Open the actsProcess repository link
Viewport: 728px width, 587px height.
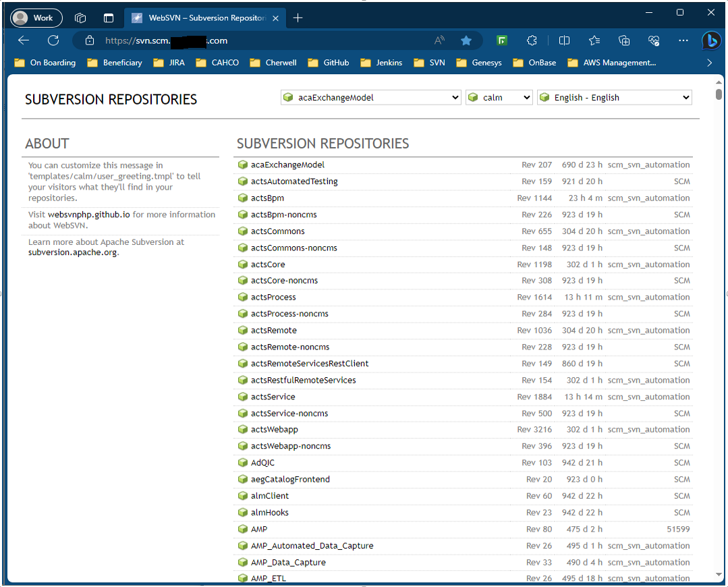(x=273, y=298)
